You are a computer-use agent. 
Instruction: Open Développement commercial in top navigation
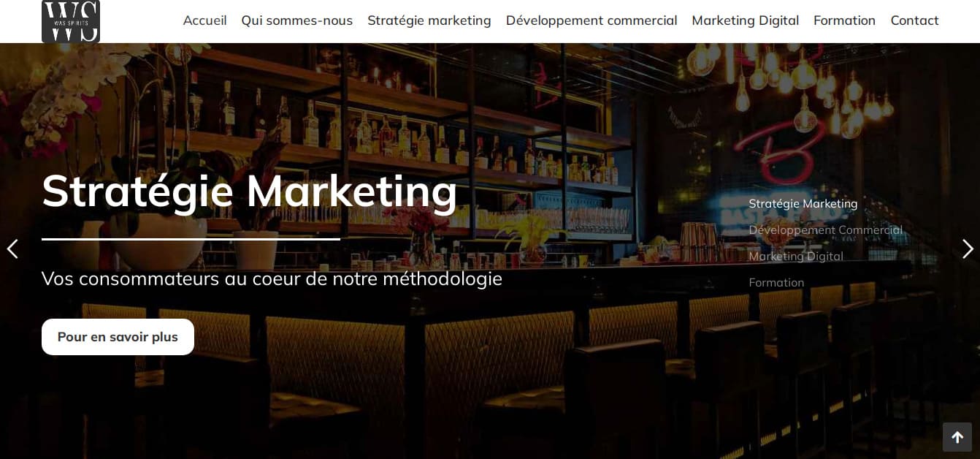pos(592,20)
